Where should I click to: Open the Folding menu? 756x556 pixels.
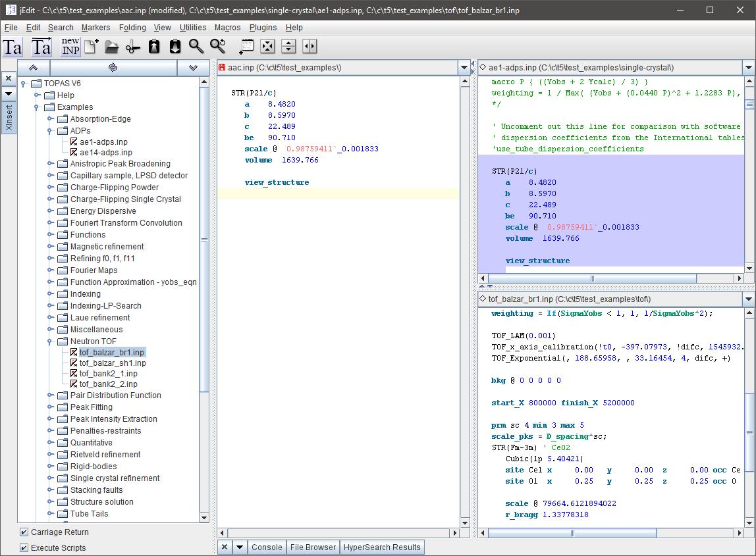coord(132,28)
